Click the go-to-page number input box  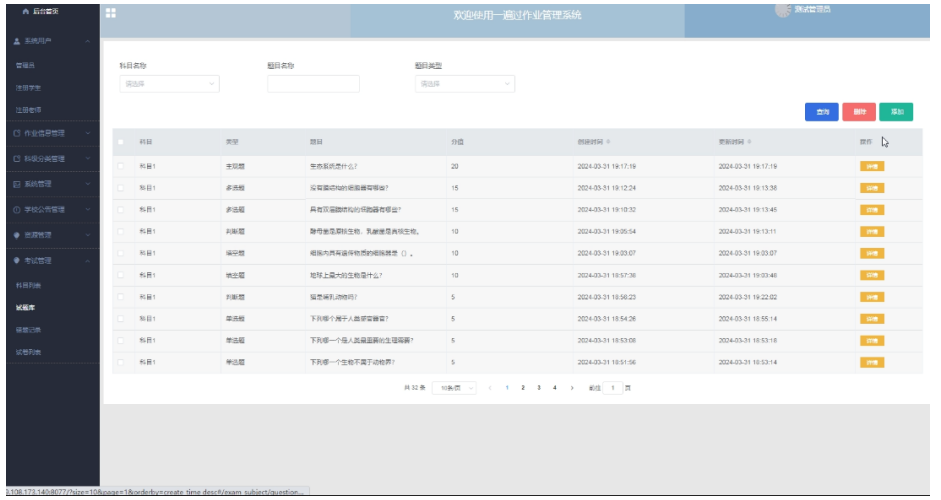point(613,388)
